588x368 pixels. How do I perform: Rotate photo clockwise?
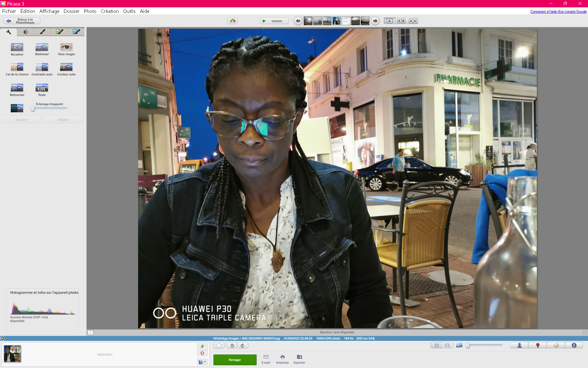243,345
